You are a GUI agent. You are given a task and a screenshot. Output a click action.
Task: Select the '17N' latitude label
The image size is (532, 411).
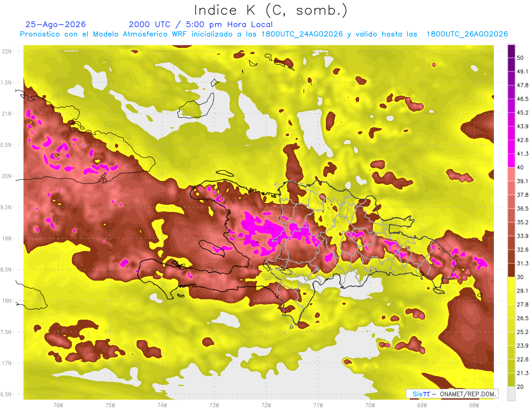[x=7, y=363]
